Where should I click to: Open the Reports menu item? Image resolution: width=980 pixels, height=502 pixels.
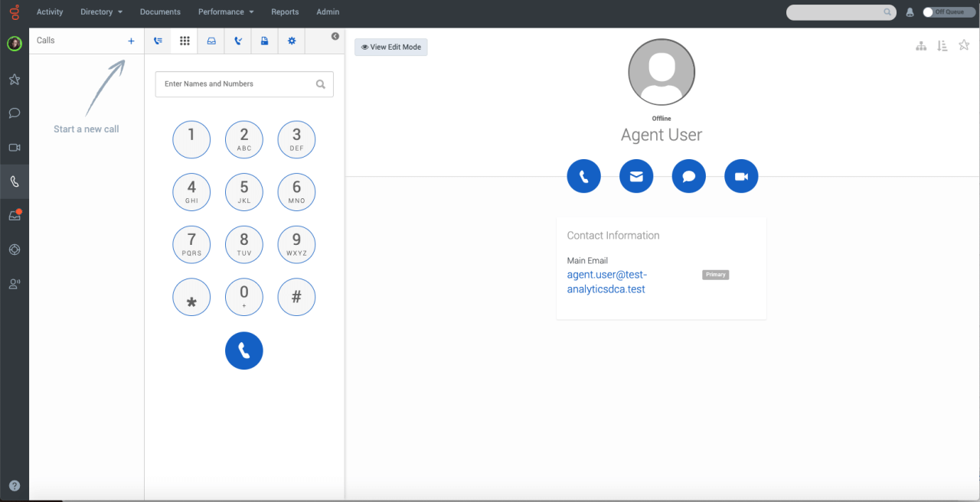pyautogui.click(x=285, y=11)
